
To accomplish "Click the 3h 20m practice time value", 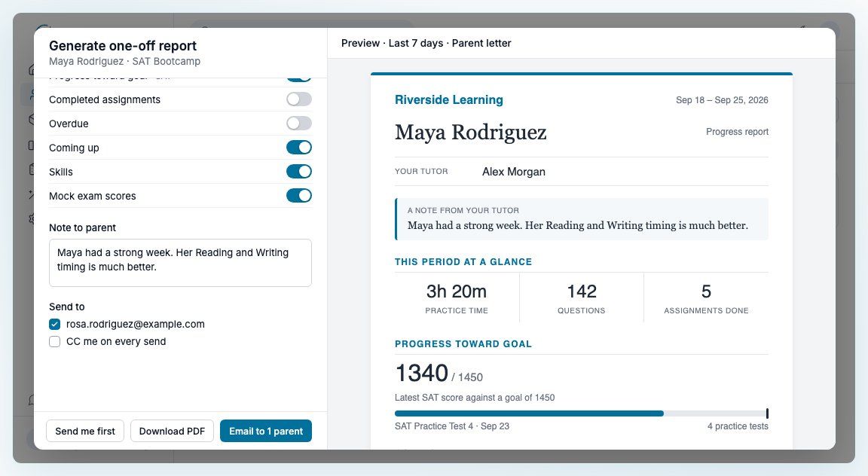I will click(x=457, y=291).
